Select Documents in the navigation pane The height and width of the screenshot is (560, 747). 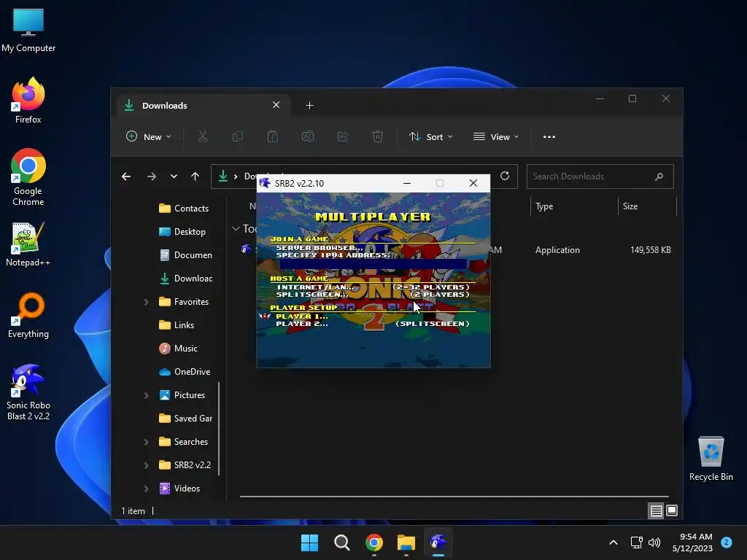point(185,255)
